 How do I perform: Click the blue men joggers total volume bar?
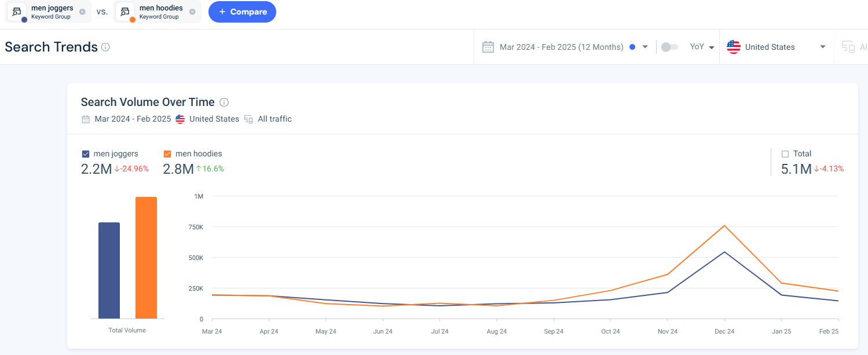(x=109, y=270)
